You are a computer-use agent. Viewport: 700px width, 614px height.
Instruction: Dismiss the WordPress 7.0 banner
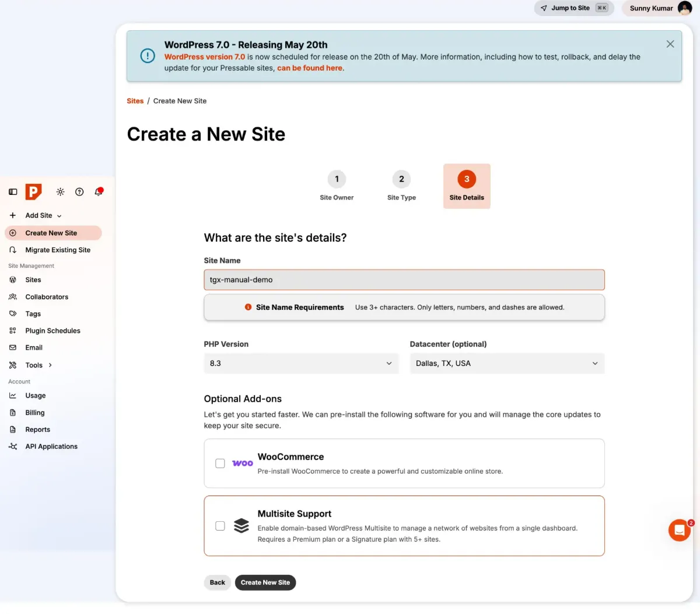coord(670,44)
